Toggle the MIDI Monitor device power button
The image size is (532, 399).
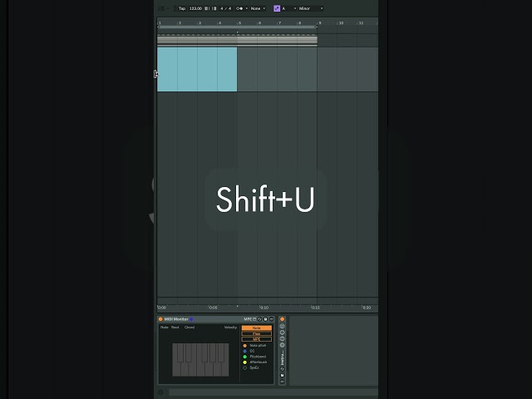(x=160, y=319)
